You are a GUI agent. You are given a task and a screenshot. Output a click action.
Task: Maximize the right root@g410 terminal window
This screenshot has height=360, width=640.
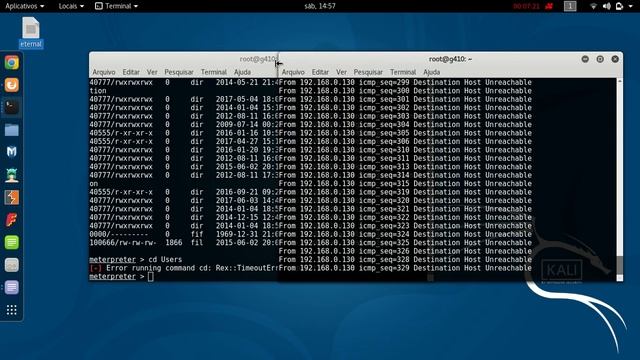tap(600, 59)
